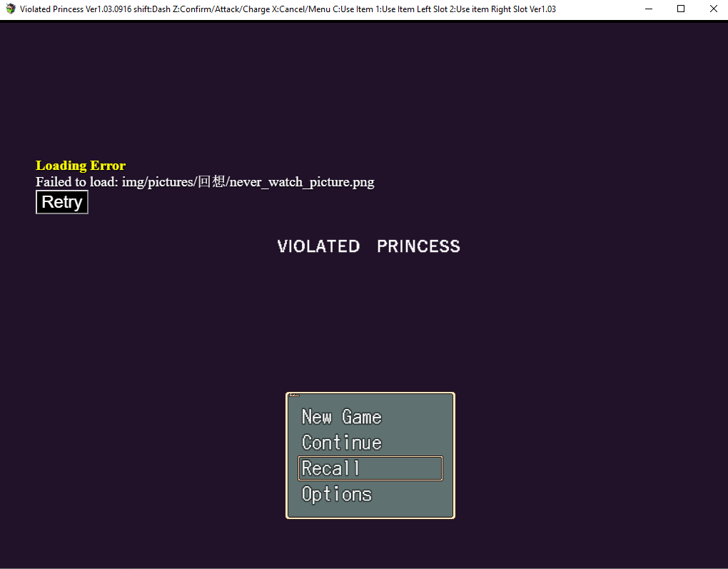
Task: Maximize the game window
Action: point(681,9)
